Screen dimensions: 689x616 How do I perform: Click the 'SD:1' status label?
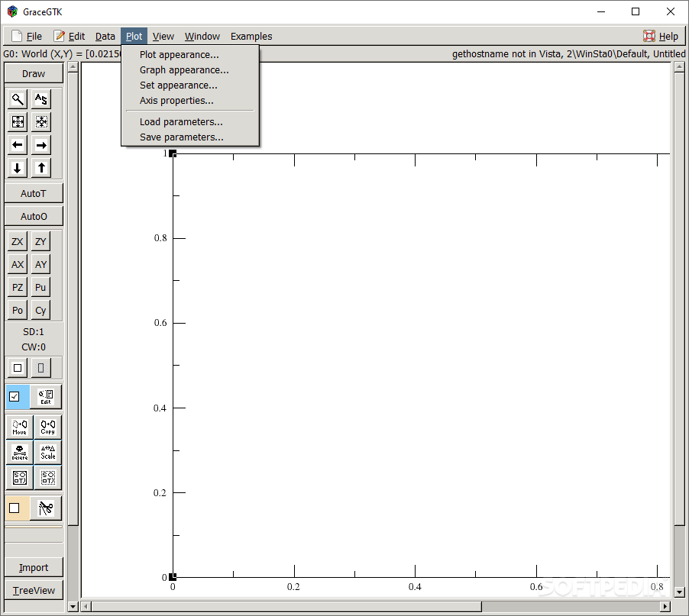(34, 332)
